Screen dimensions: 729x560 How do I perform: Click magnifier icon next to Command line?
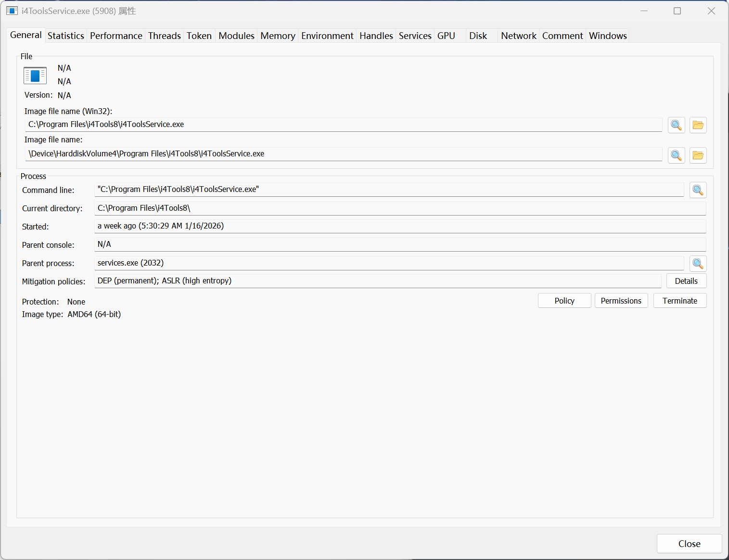point(698,190)
